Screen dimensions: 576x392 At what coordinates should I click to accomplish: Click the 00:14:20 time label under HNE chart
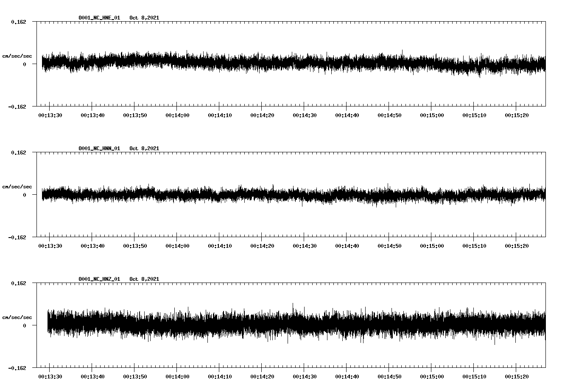[x=262, y=115]
